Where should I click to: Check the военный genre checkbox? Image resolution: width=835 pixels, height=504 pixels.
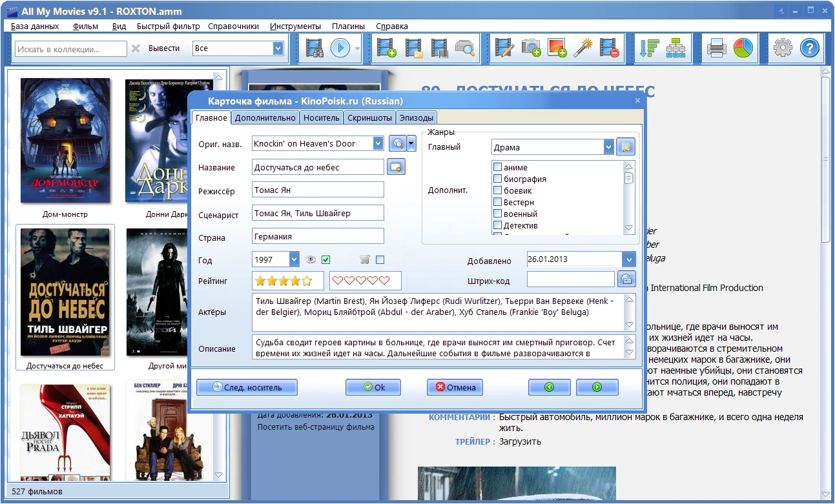(x=498, y=214)
